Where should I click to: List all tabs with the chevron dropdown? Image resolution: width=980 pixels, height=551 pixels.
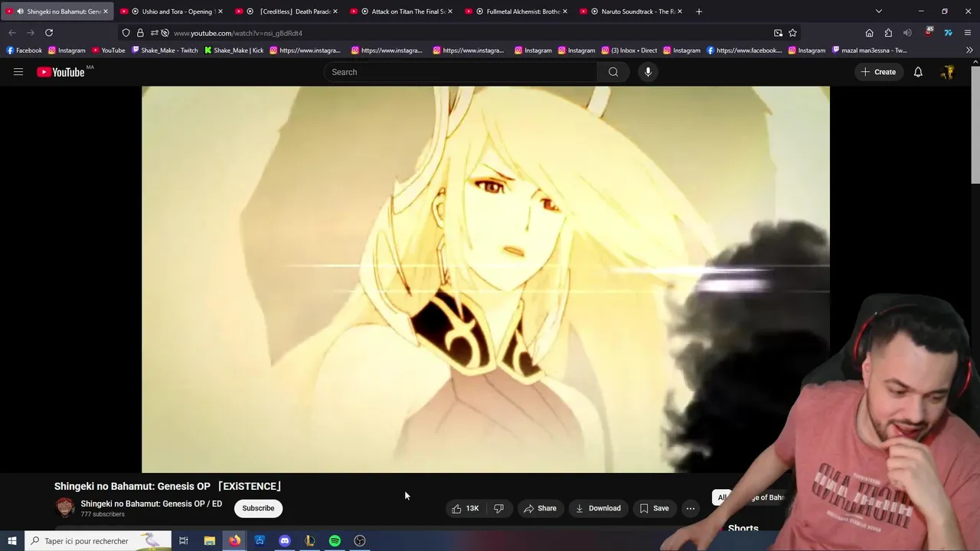tap(879, 11)
